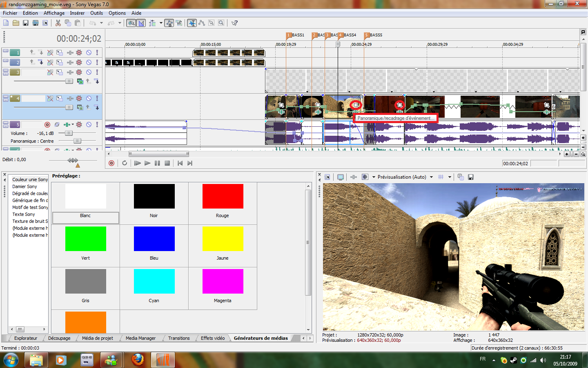Open preview overlays grid dropdown arrow
Image resolution: width=588 pixels, height=368 pixels.
coord(450,177)
